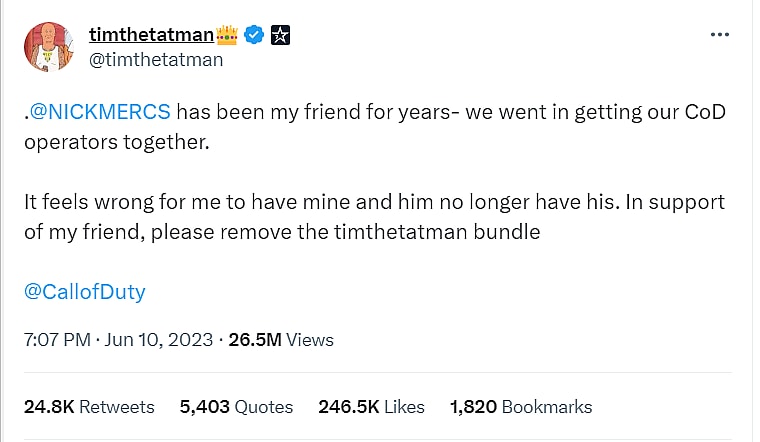Click timthetatman's profile avatar picture

tap(48, 47)
